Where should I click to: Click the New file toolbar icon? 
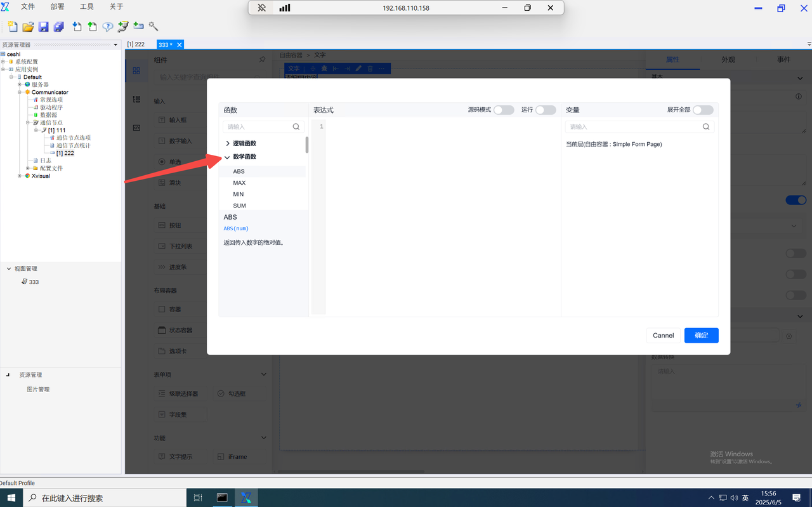click(x=13, y=27)
